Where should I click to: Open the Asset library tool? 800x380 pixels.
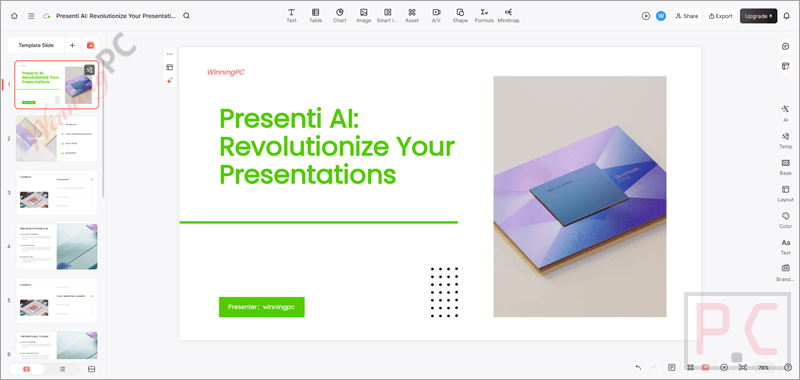pos(412,15)
